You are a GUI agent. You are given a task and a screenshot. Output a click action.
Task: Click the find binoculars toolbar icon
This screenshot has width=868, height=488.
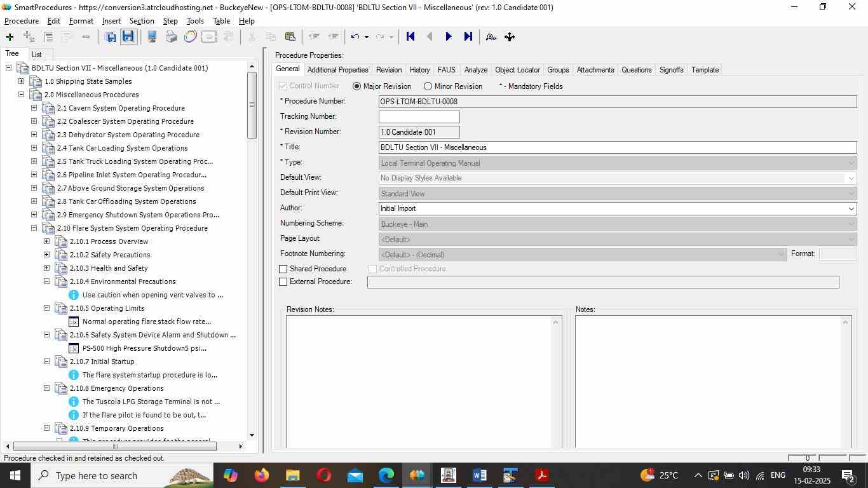click(491, 37)
